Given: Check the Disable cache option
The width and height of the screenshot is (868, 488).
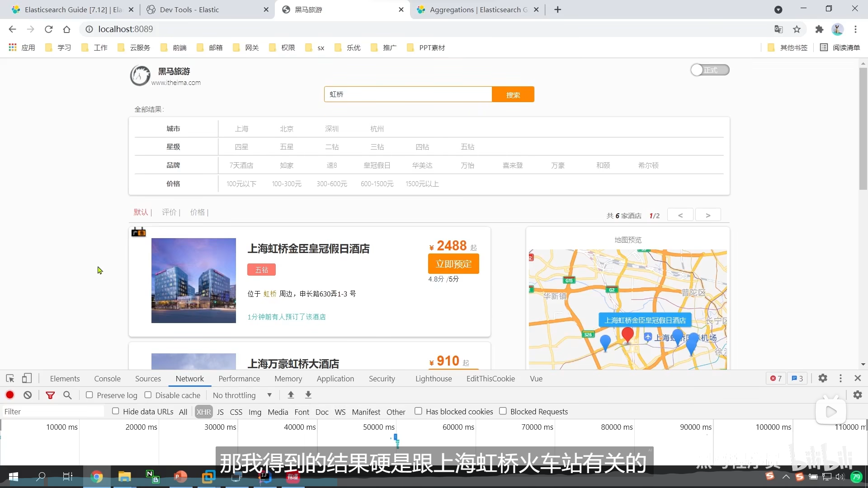Looking at the screenshot, I should click(148, 395).
